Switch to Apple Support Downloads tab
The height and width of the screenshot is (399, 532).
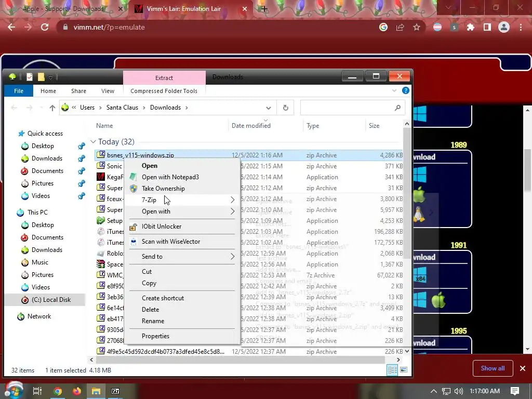pyautogui.click(x=63, y=9)
